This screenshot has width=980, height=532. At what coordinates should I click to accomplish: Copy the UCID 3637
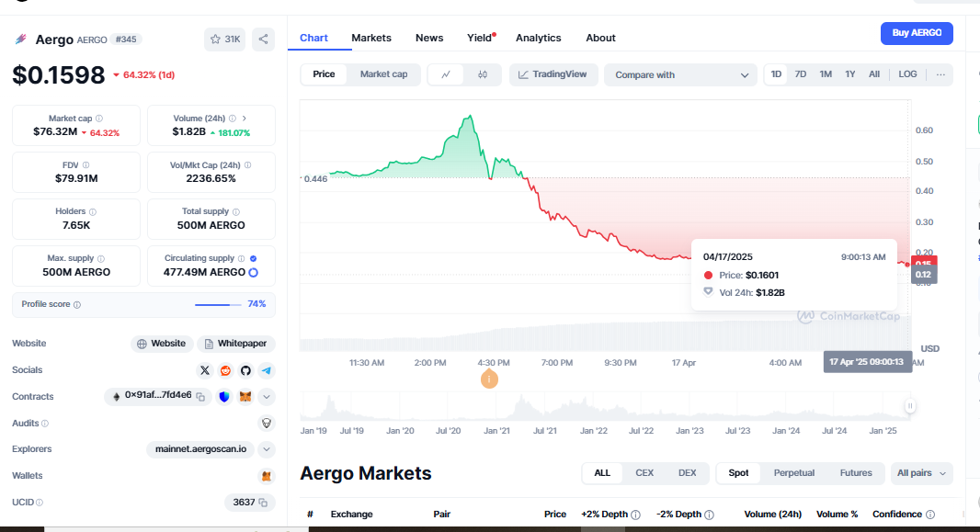(x=263, y=503)
